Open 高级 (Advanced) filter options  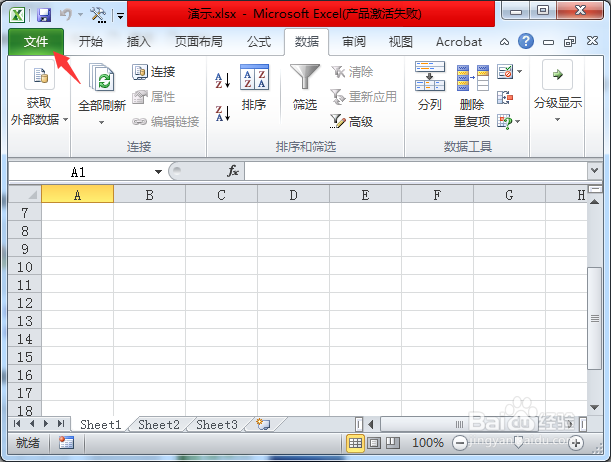(352, 122)
